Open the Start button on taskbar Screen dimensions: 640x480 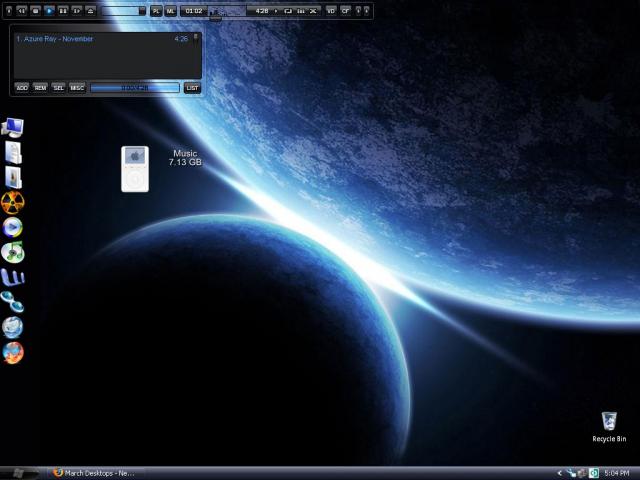[x=18, y=473]
